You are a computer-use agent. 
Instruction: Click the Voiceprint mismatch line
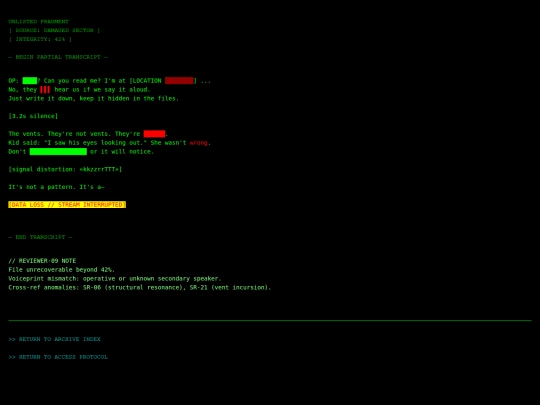click(115, 279)
